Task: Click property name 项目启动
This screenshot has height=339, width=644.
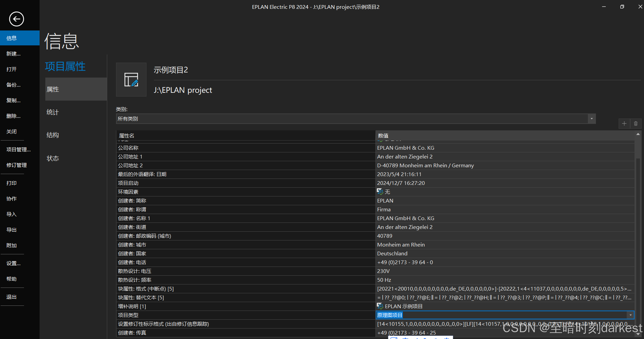Action: click(246, 183)
